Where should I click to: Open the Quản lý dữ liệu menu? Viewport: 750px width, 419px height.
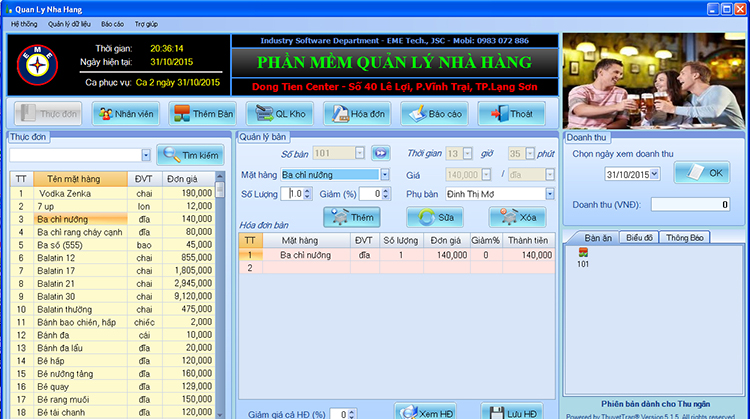(x=69, y=22)
